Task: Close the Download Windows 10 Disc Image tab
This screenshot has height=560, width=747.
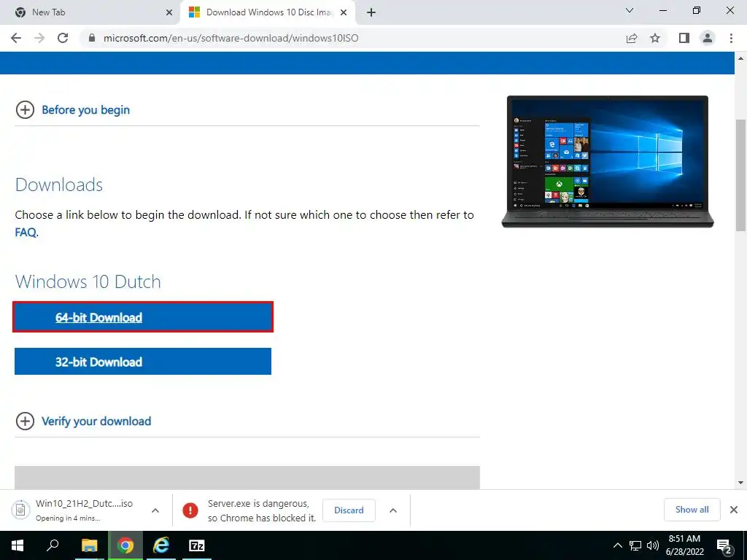Action: [x=344, y=13]
